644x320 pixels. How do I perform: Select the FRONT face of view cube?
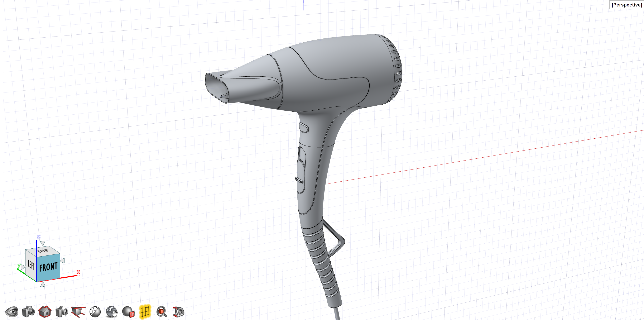48,267
